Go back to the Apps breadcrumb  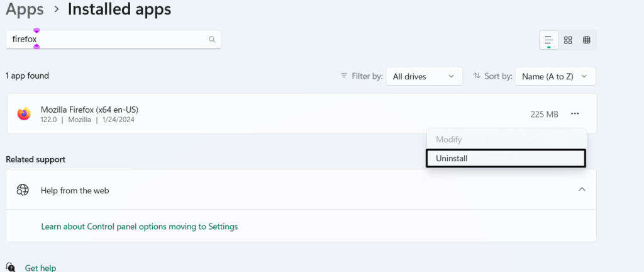[25, 9]
